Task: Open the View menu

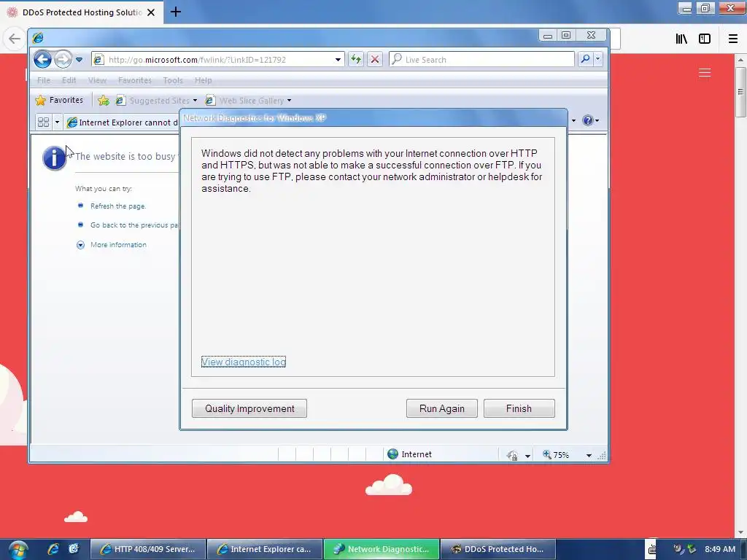Action: click(97, 80)
